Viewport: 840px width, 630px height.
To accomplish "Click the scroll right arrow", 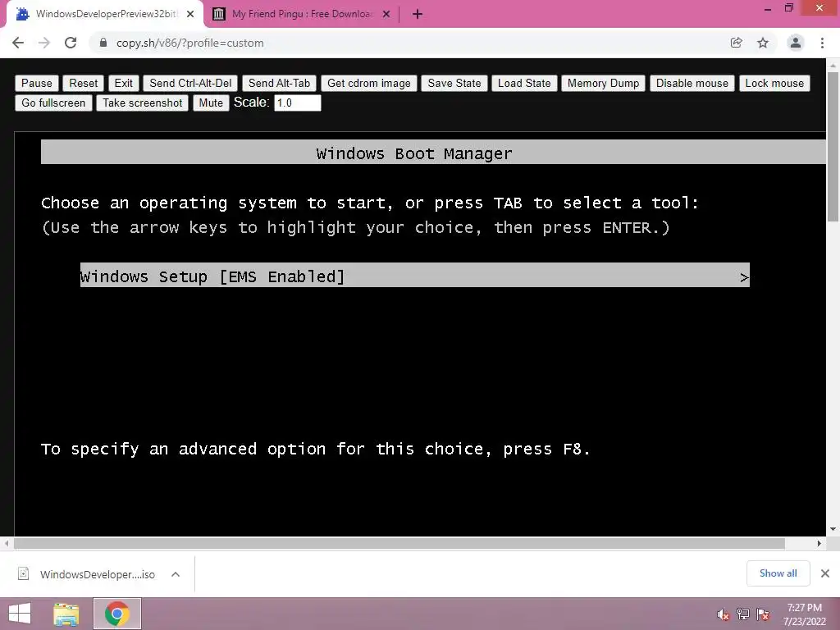I will (819, 543).
